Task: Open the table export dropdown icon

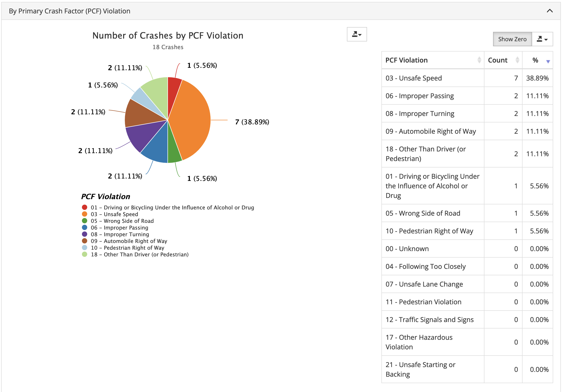Action: click(542, 39)
